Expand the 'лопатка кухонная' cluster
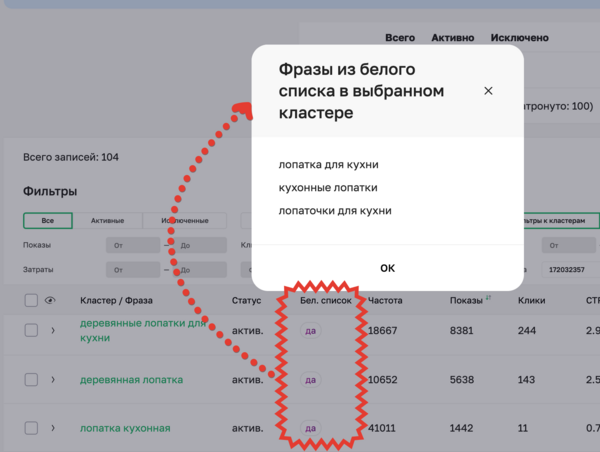 [x=53, y=428]
